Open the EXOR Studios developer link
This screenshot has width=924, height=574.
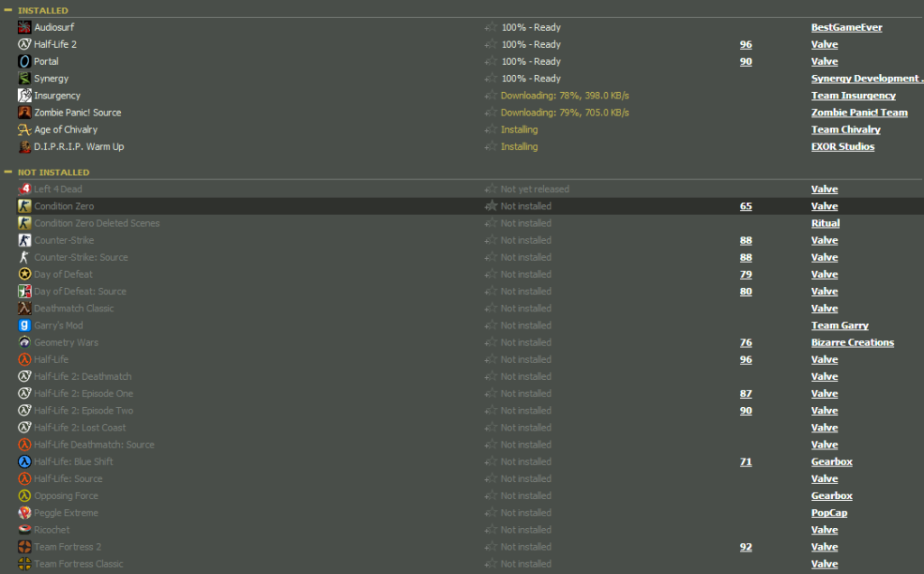[843, 147]
